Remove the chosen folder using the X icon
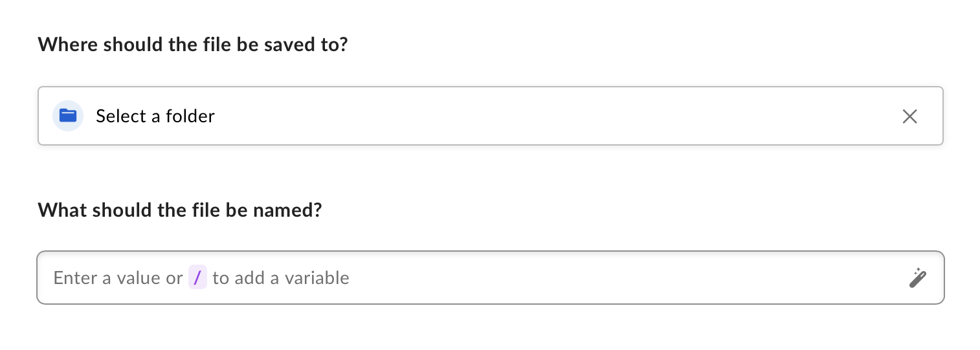The height and width of the screenshot is (350, 980). [x=909, y=116]
